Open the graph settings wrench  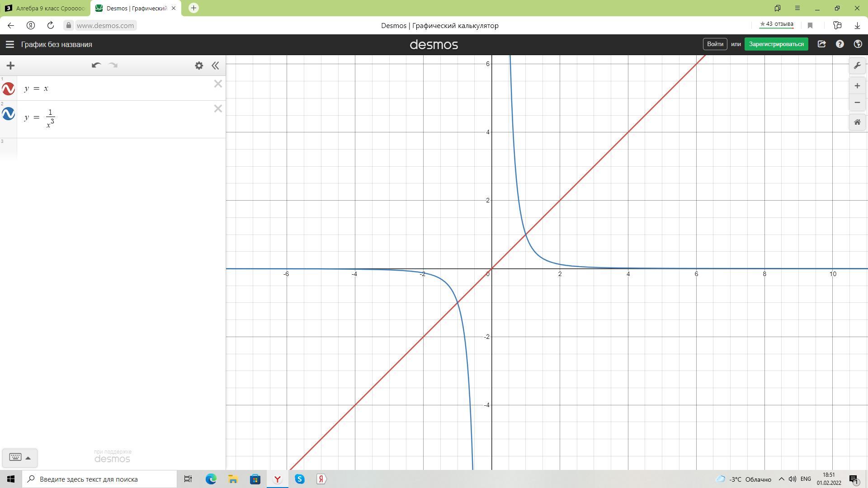pyautogui.click(x=857, y=66)
